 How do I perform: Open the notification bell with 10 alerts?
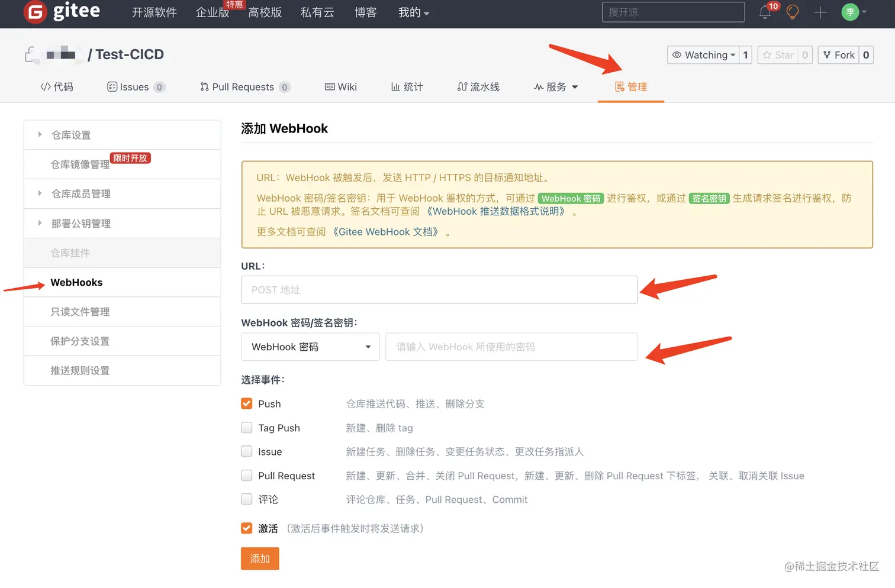click(x=764, y=12)
